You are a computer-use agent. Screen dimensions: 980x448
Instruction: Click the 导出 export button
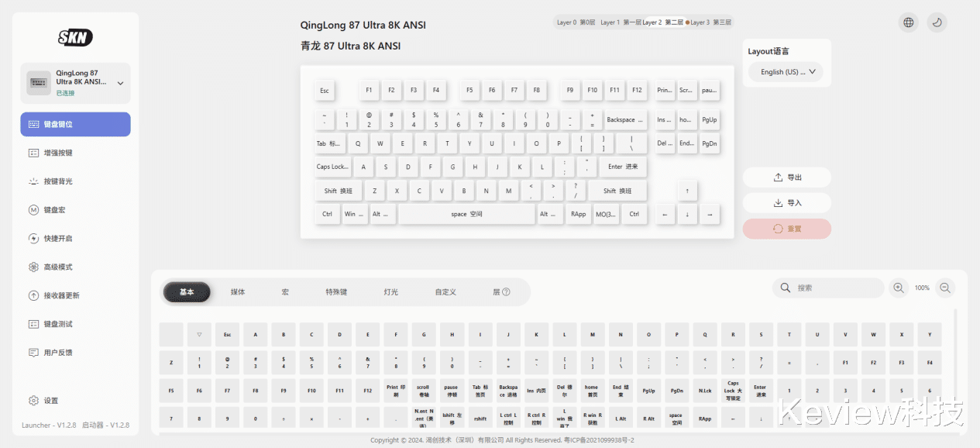point(787,177)
